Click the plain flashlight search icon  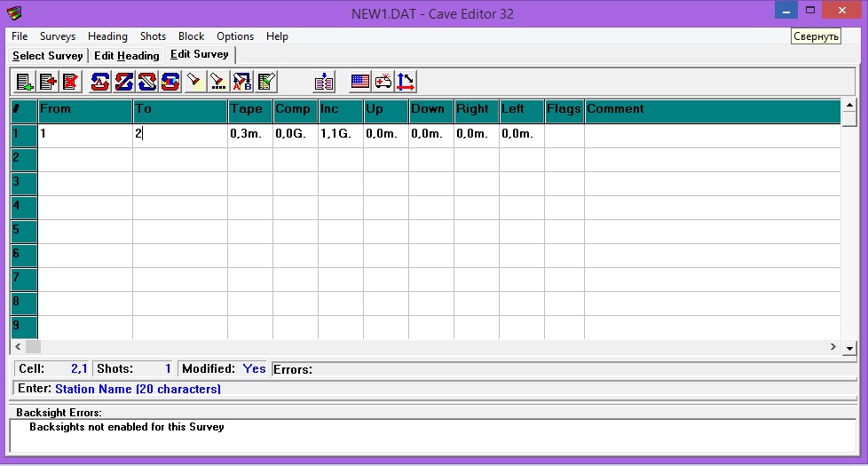(x=194, y=83)
